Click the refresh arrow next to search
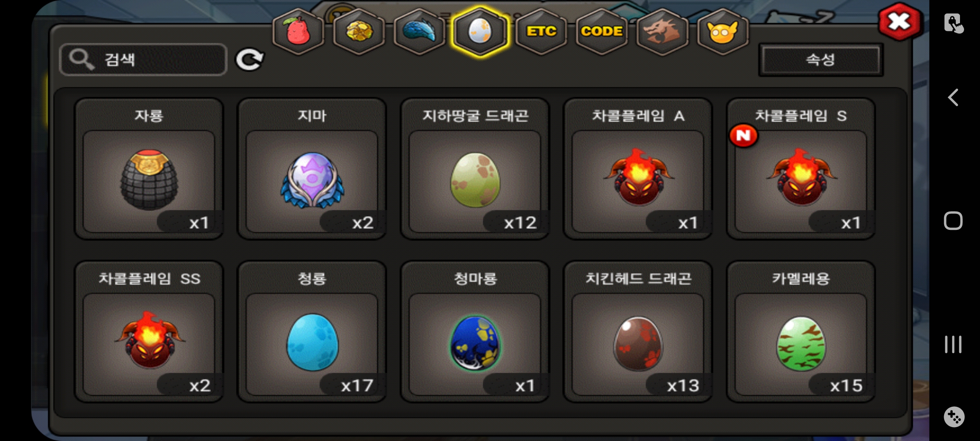 pos(249,60)
